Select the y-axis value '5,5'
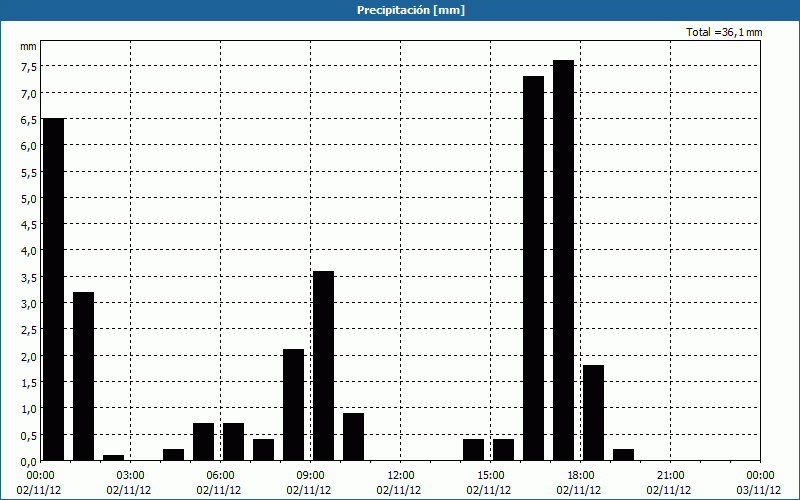Image resolution: width=800 pixels, height=500 pixels. tap(29, 173)
